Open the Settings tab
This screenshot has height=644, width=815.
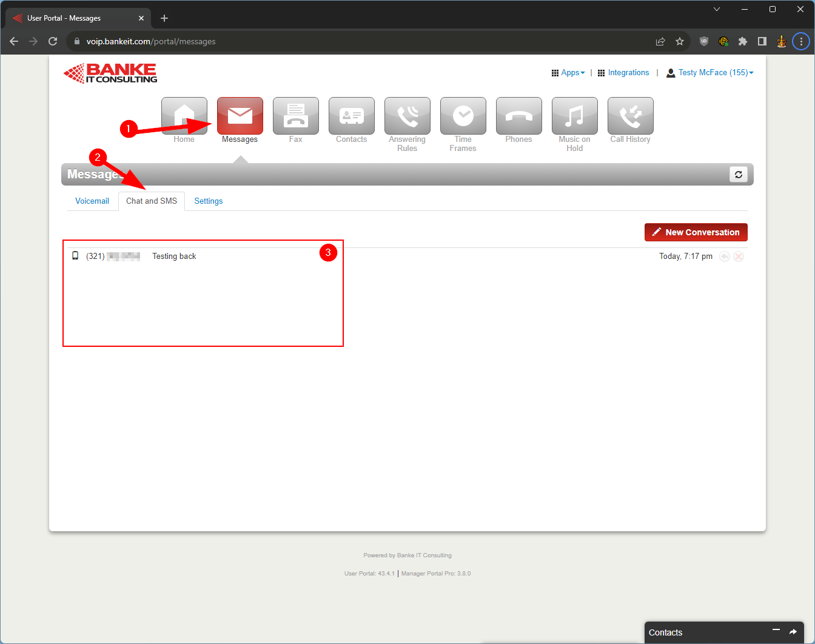coord(208,201)
